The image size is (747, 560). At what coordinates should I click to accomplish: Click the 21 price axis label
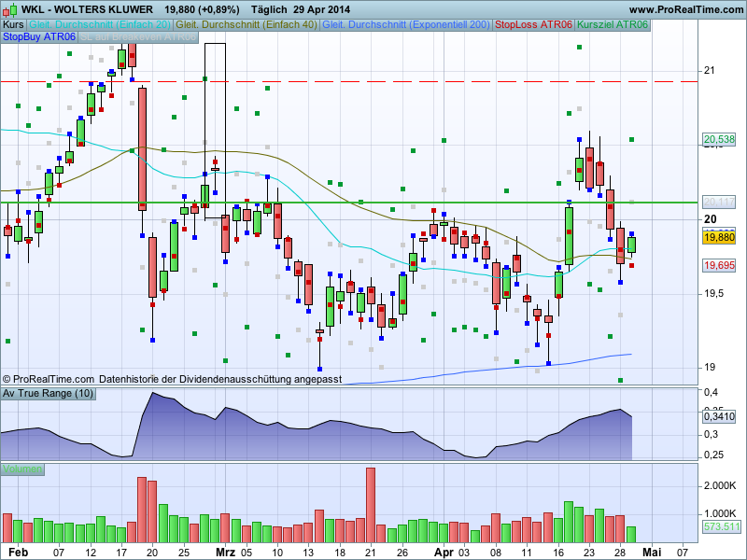709,71
